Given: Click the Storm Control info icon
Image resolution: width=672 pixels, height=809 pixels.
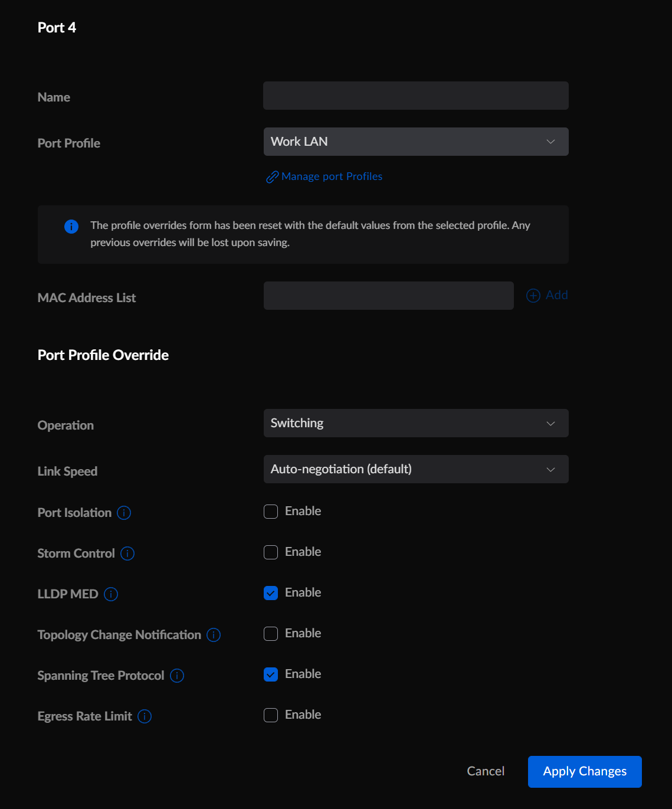Looking at the screenshot, I should click(127, 553).
